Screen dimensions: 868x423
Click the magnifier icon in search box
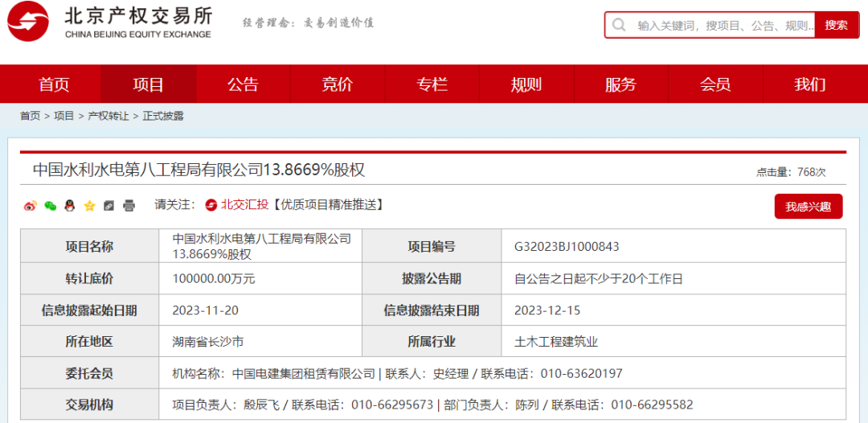pyautogui.click(x=619, y=25)
